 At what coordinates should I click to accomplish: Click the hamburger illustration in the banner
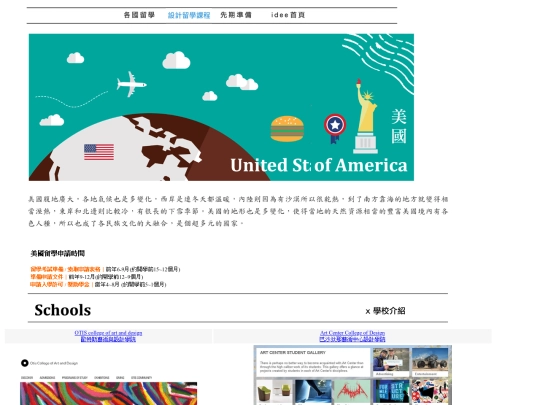287,129
